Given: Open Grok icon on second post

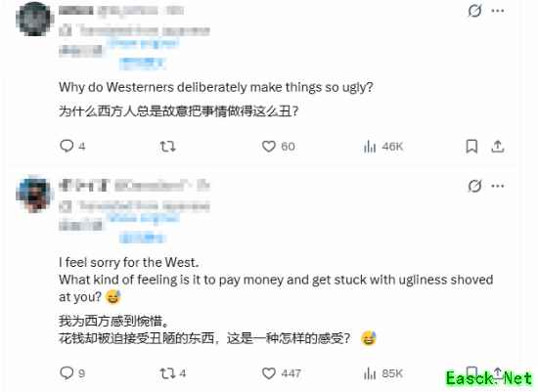Looking at the screenshot, I should [474, 186].
